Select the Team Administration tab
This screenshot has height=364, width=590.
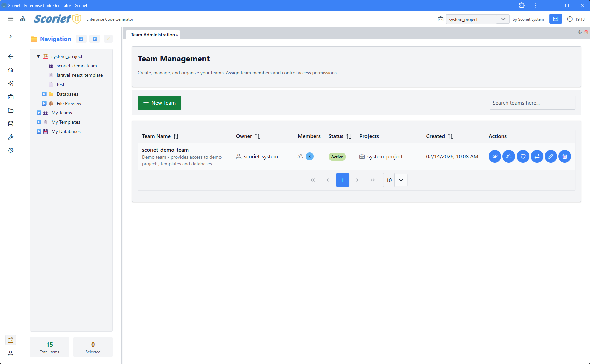[x=153, y=35]
